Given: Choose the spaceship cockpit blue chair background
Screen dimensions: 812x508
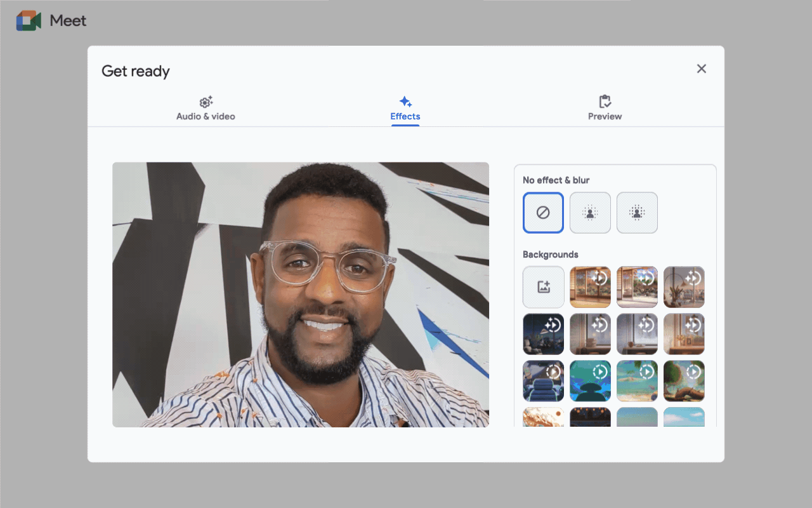Looking at the screenshot, I should (543, 381).
